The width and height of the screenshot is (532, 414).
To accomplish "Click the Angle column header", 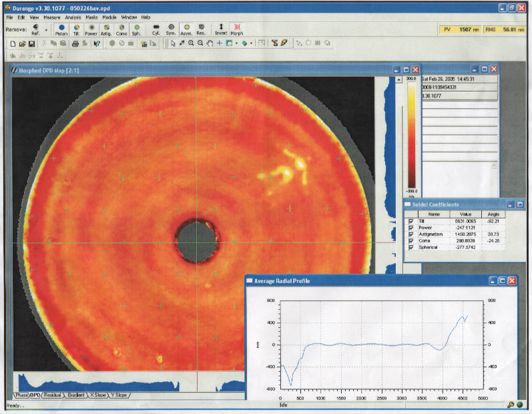I will tap(493, 214).
